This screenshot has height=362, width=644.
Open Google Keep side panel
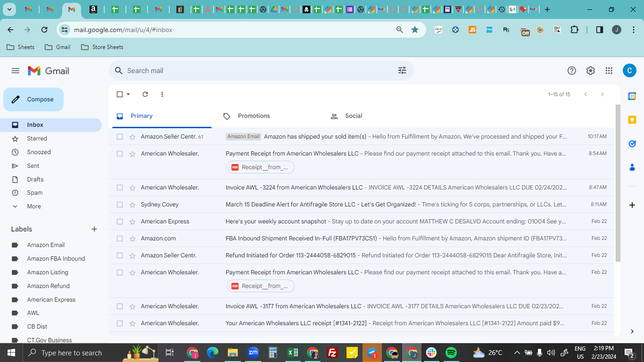632,120
